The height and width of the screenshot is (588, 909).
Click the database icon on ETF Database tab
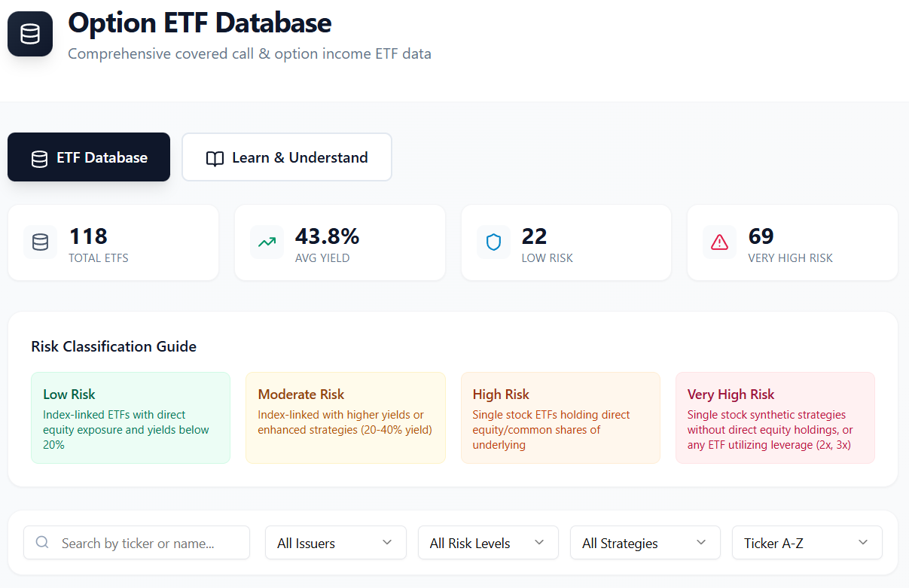tap(39, 158)
